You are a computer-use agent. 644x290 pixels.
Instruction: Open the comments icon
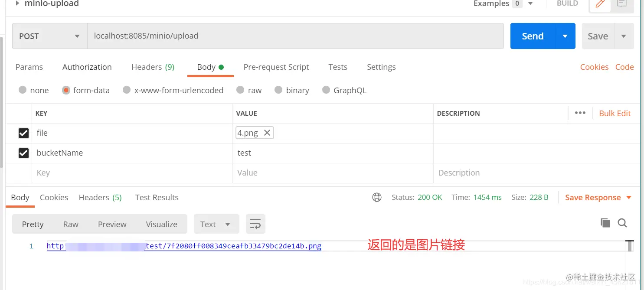[622, 4]
